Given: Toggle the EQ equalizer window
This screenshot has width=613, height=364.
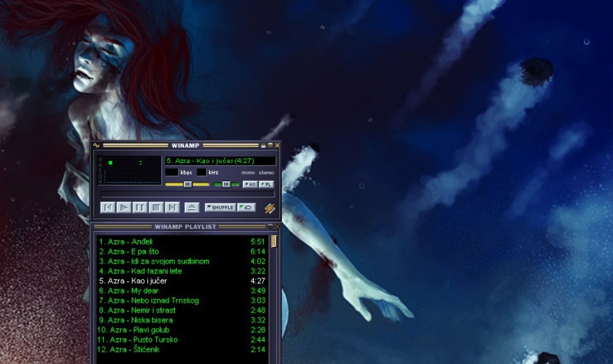Looking at the screenshot, I should point(250,184).
